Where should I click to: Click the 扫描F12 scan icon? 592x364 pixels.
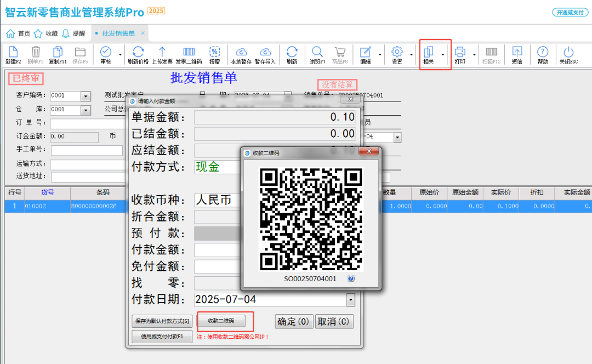(x=491, y=52)
